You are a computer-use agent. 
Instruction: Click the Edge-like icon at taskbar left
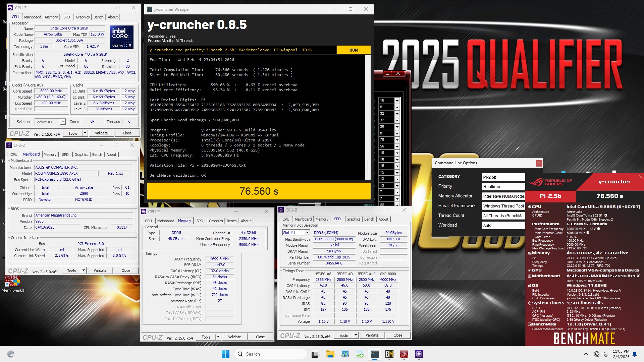(x=11, y=354)
